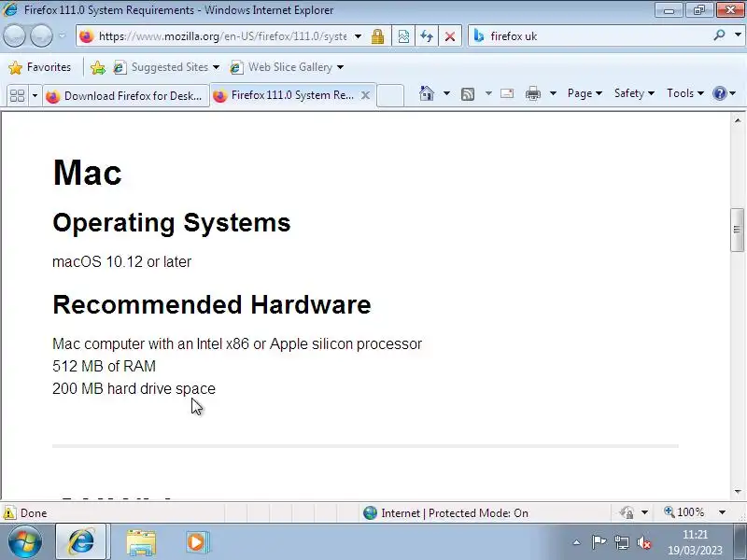
Task: Refresh the page with the Refresh icon
Action: tap(427, 36)
